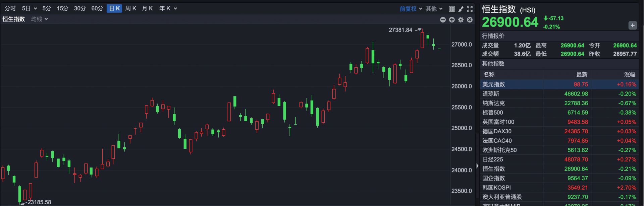
Task: Open the 其他 dropdown menu
Action: (x=434, y=9)
